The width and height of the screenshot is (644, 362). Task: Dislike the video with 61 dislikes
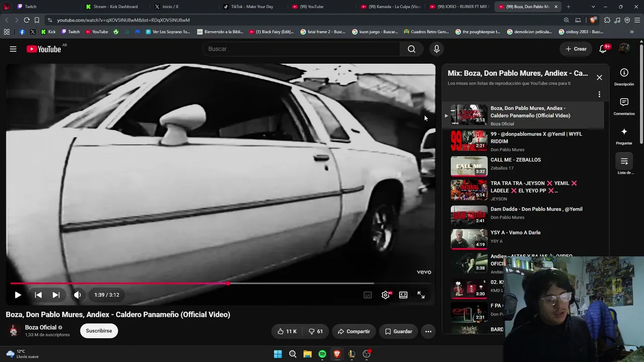click(x=316, y=331)
